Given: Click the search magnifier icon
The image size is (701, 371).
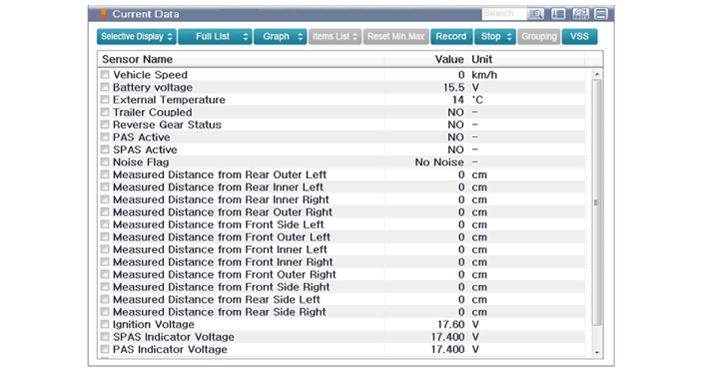Looking at the screenshot, I should pyautogui.click(x=536, y=14).
